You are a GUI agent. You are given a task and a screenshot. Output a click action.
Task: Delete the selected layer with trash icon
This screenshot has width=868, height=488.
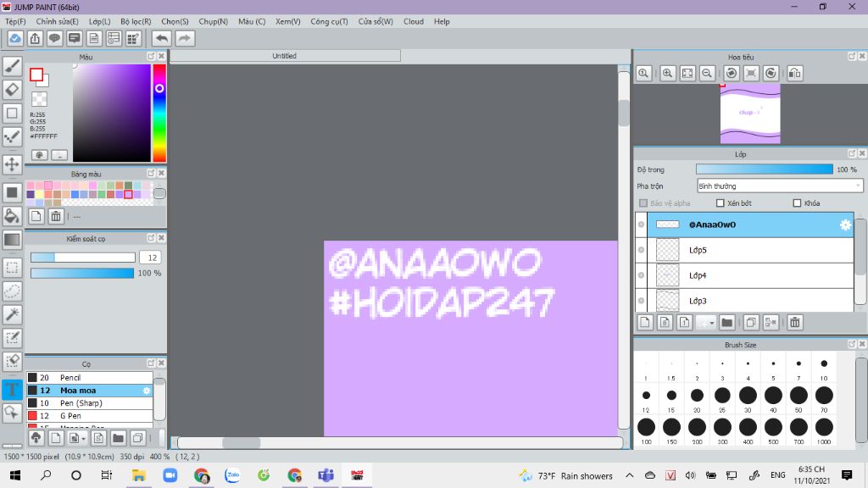[795, 322]
